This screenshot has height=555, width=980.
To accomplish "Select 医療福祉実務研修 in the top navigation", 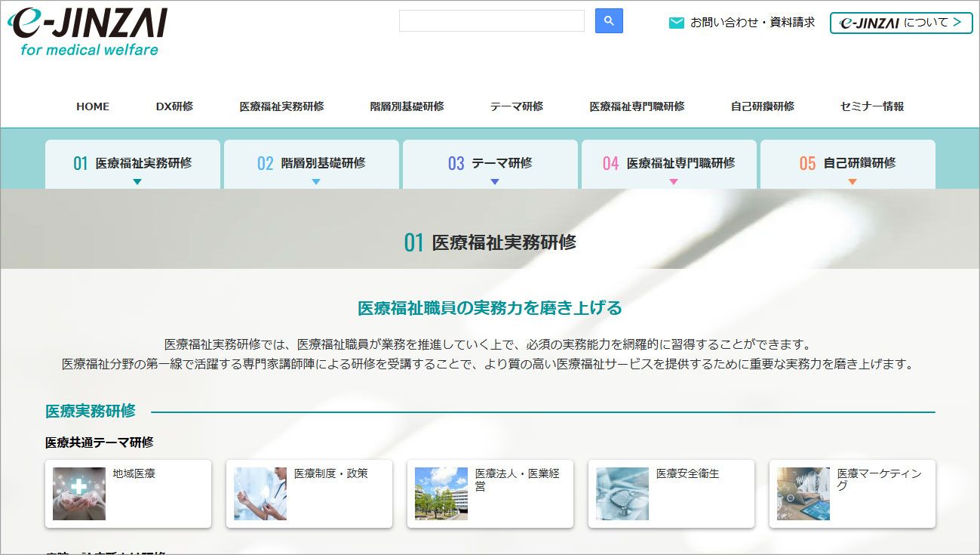I will [x=281, y=106].
